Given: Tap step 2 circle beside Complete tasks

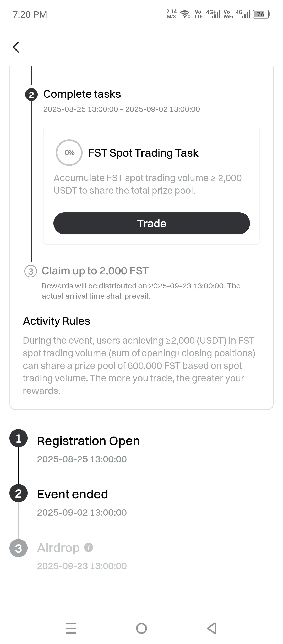Looking at the screenshot, I should [x=31, y=95].
